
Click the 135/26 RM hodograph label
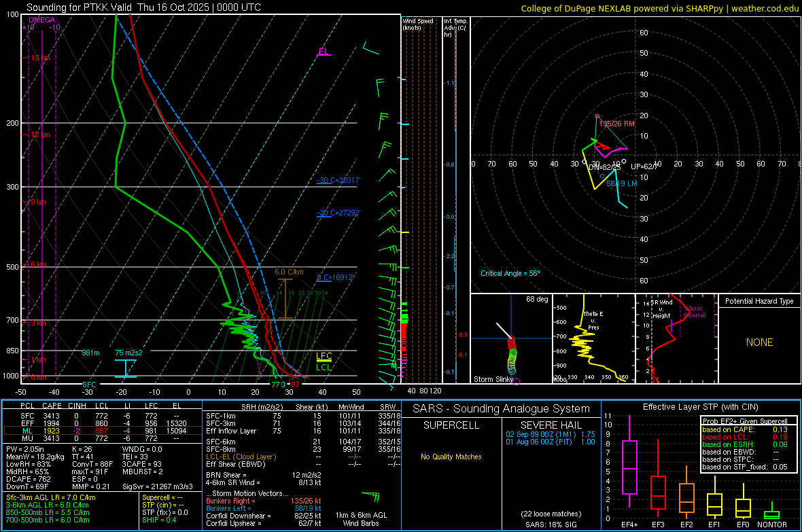[616, 124]
